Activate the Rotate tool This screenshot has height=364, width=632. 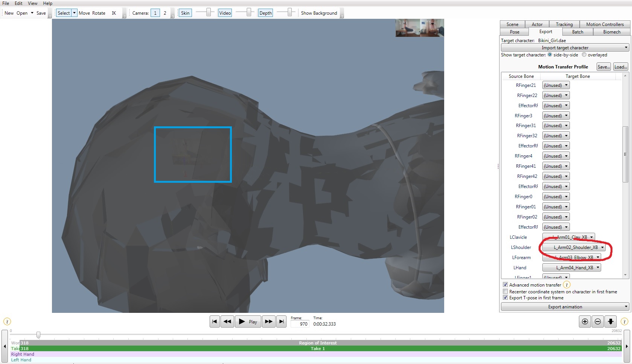point(99,13)
